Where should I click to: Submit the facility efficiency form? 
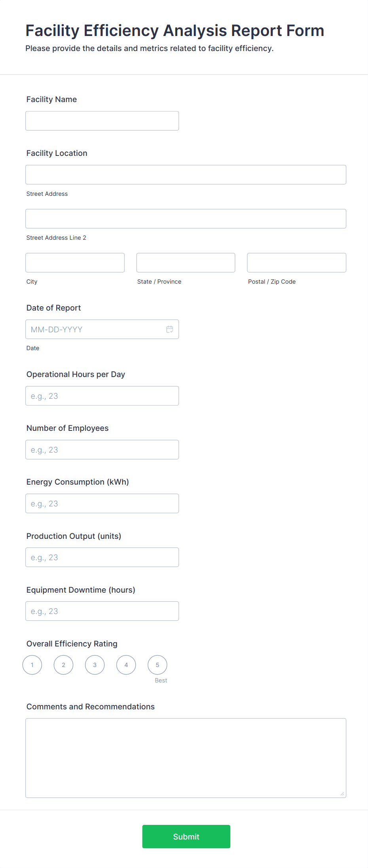point(186,836)
